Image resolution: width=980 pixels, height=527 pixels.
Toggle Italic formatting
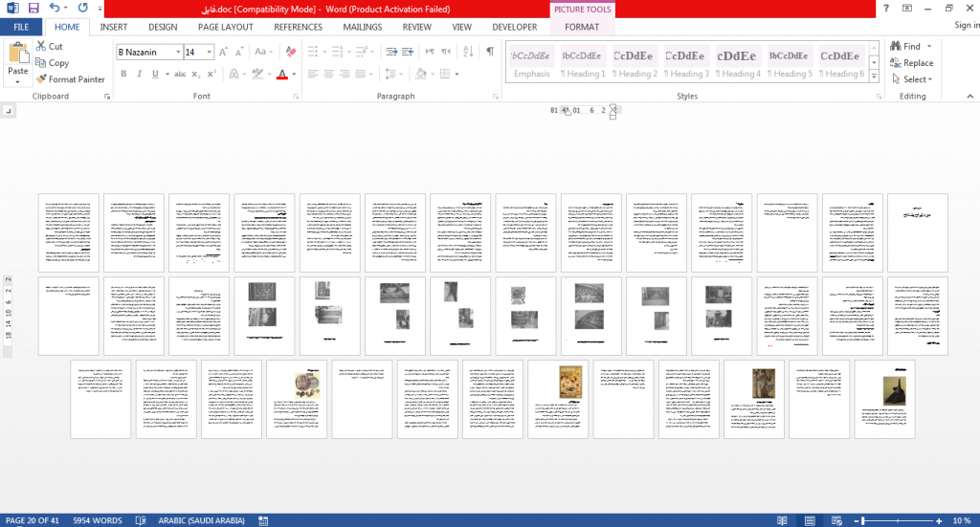coord(140,74)
